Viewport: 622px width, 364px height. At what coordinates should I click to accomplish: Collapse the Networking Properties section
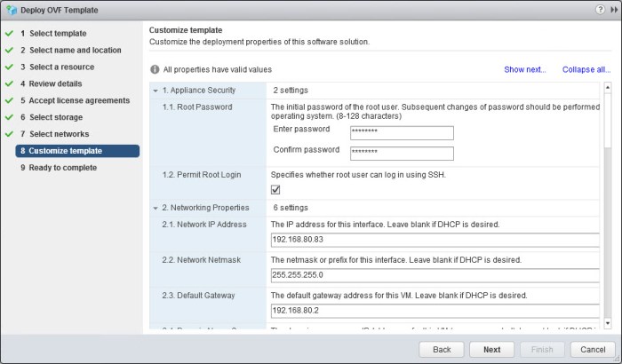pos(155,208)
